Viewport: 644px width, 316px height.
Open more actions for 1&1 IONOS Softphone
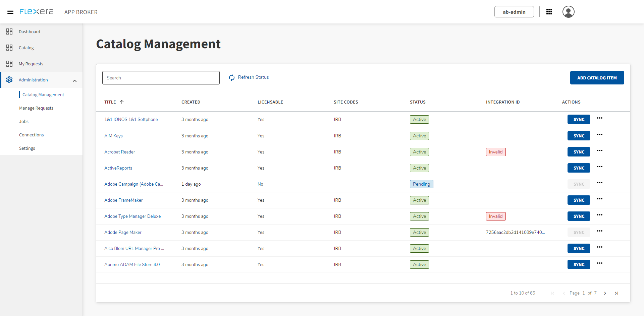[x=600, y=118]
